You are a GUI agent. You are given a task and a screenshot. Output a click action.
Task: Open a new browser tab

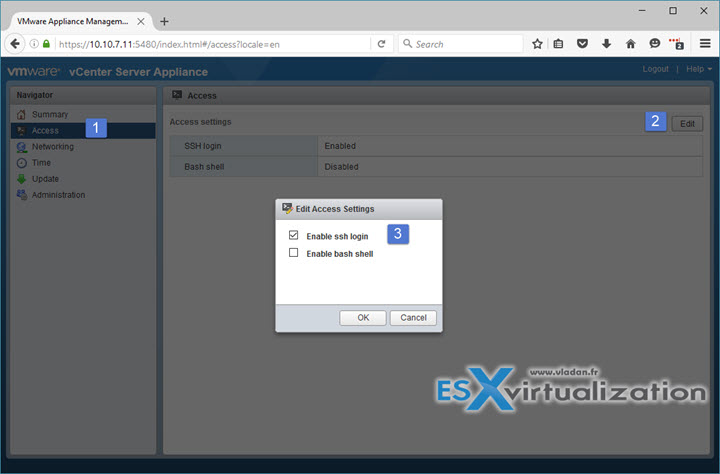[x=164, y=22]
